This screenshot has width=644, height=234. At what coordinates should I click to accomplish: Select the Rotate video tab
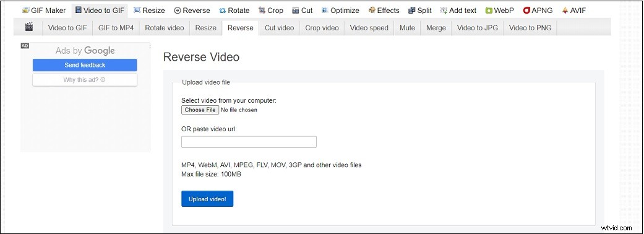tap(165, 28)
